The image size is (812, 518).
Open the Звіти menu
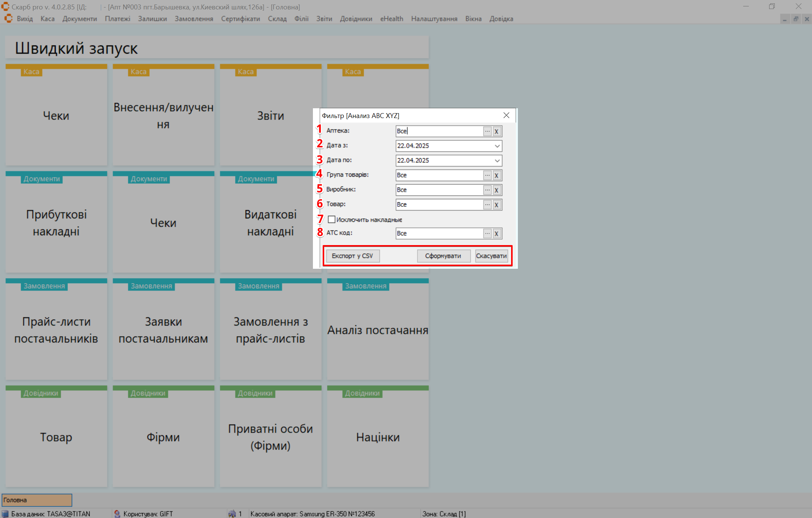324,19
